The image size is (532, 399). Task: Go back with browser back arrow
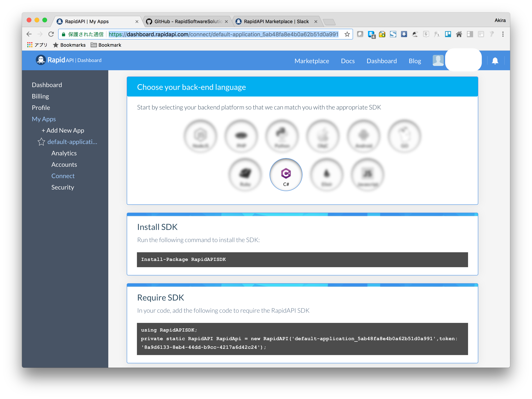(x=29, y=34)
